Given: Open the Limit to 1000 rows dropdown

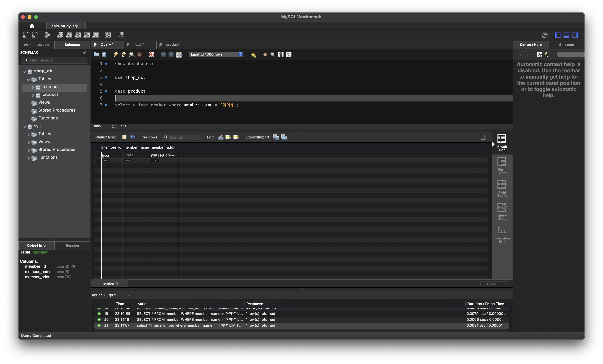Looking at the screenshot, I should (x=216, y=54).
